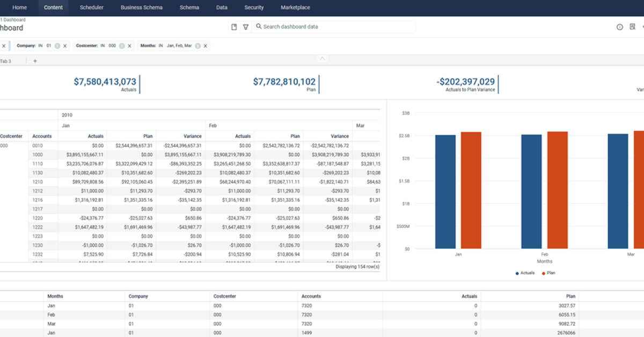Open the Business Schema menu

click(142, 8)
